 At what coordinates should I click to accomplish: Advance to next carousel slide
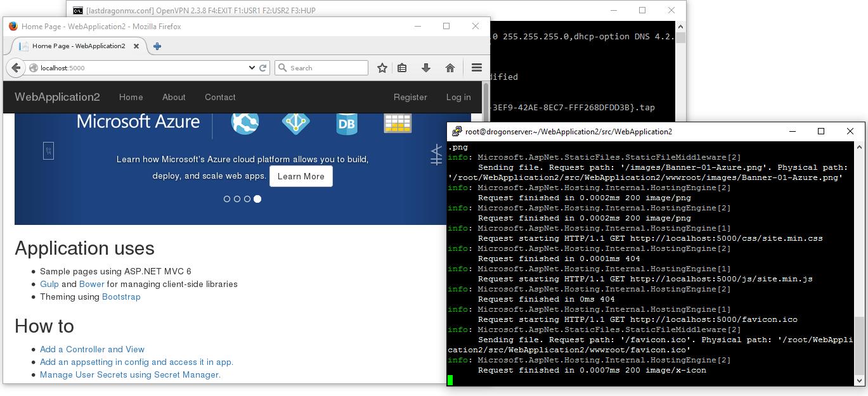pos(436,155)
